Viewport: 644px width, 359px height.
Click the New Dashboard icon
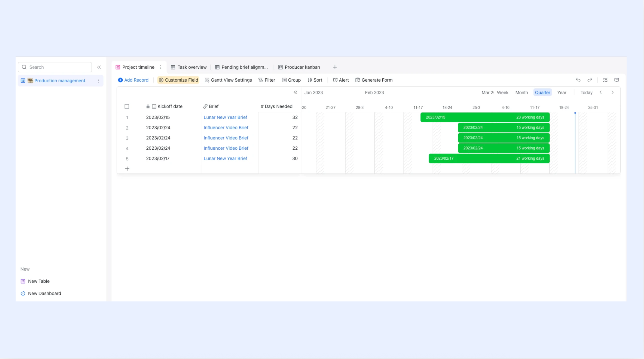23,293
